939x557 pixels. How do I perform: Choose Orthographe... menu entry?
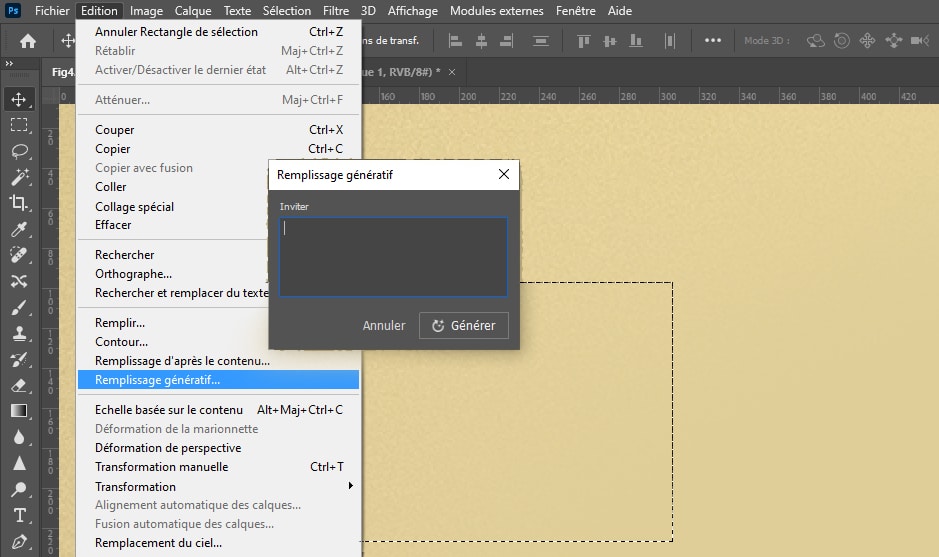173,274
